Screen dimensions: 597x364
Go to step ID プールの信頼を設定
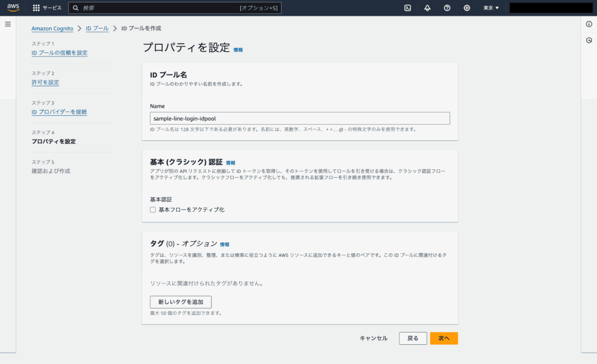59,53
